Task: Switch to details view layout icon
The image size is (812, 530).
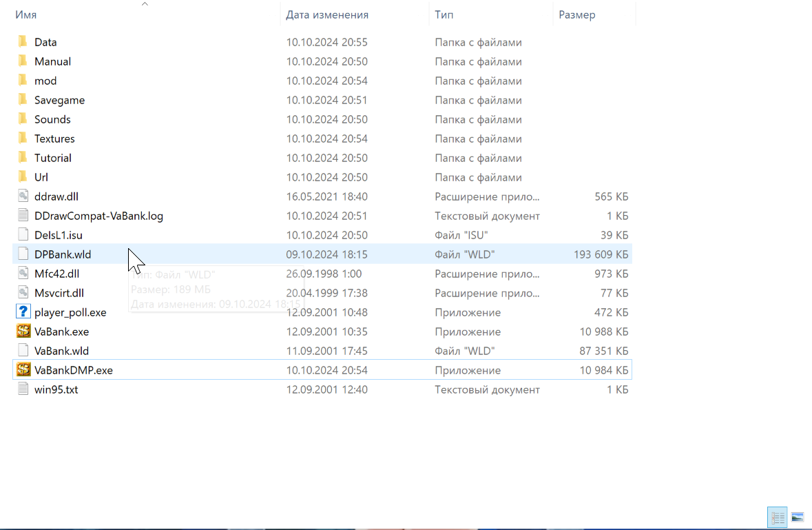Action: coord(778,517)
